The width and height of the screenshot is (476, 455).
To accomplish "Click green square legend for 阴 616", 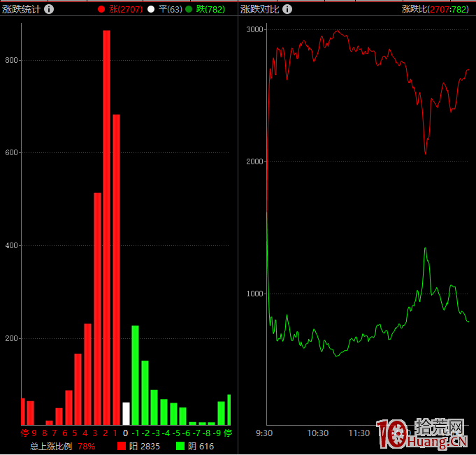I will (180, 446).
